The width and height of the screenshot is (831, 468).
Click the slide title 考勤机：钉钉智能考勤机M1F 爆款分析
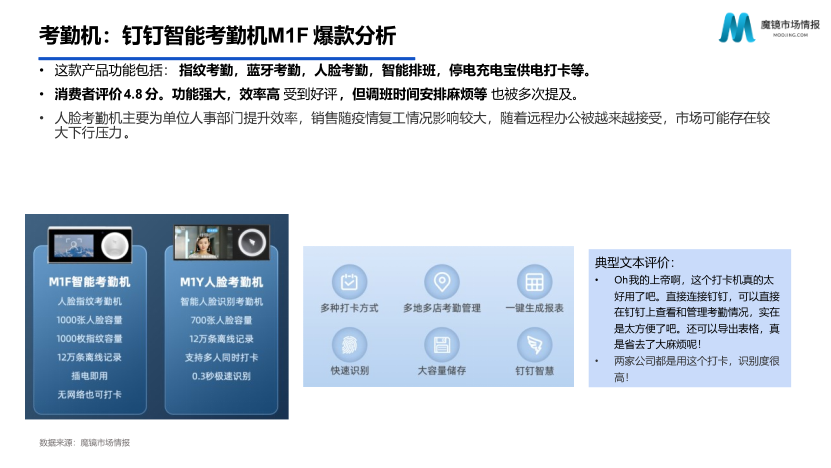pos(217,36)
